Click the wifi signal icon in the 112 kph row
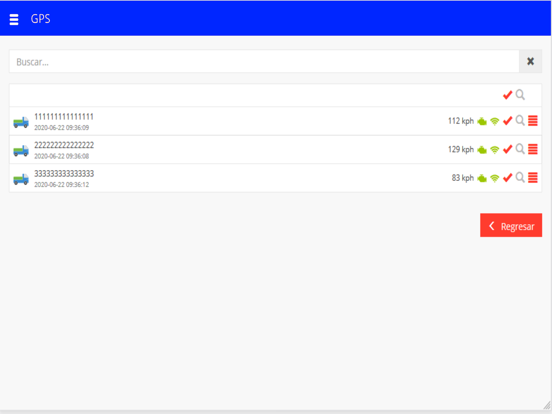Screen dimensions: 552x414 [x=495, y=121]
